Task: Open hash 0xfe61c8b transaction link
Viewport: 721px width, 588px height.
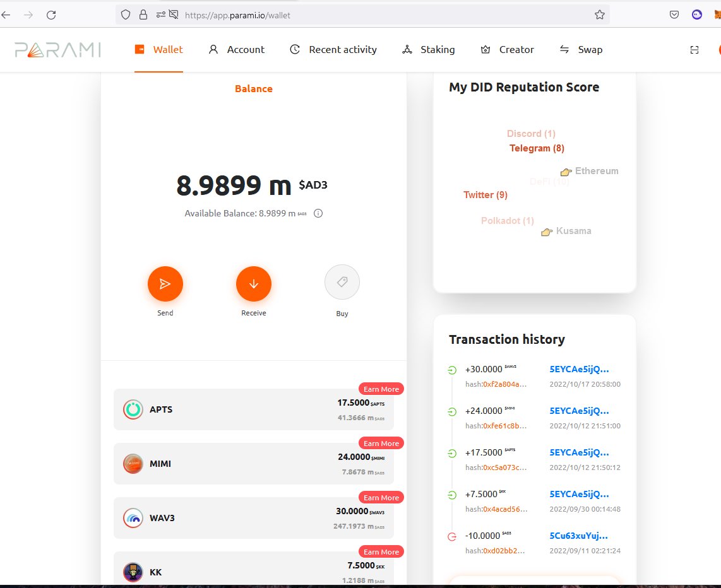Action: [x=504, y=426]
